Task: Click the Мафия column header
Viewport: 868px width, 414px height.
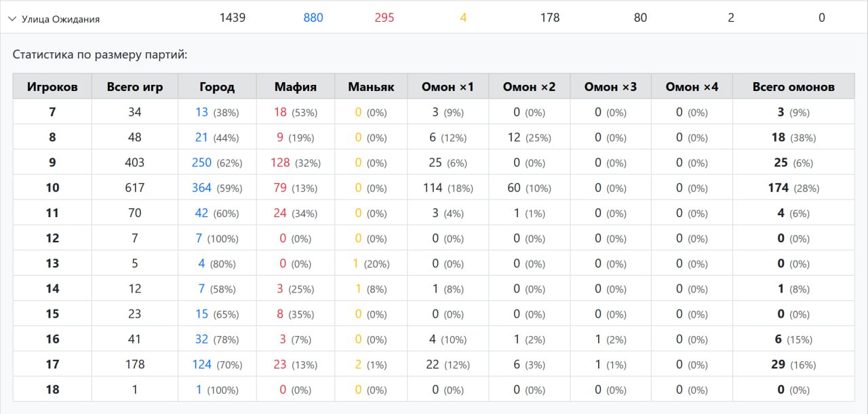Action: pos(296,87)
